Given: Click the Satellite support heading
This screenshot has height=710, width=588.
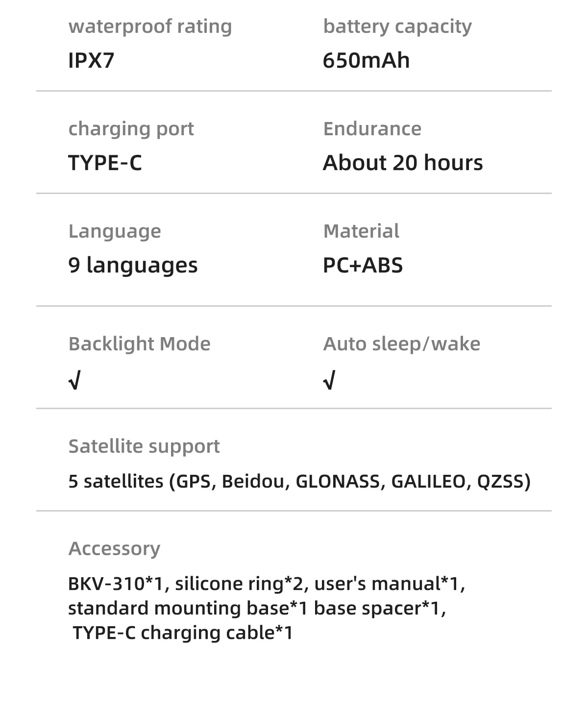Looking at the screenshot, I should point(144,447).
